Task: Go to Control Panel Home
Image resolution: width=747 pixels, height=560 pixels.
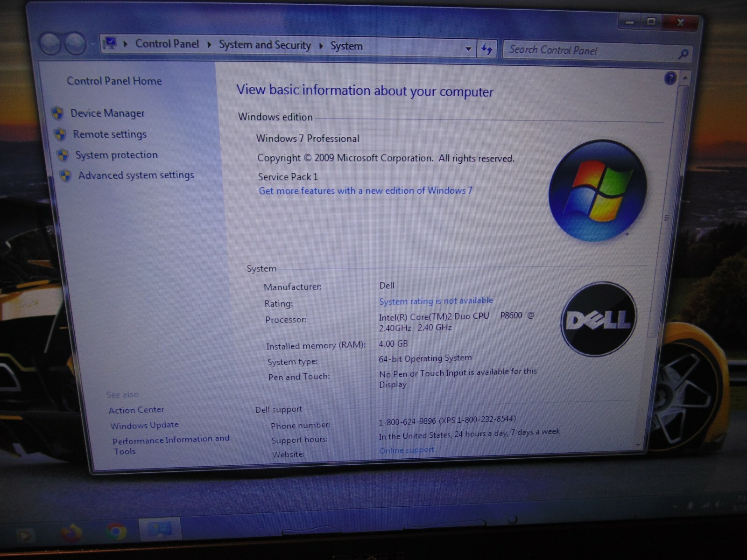Action: [x=114, y=81]
